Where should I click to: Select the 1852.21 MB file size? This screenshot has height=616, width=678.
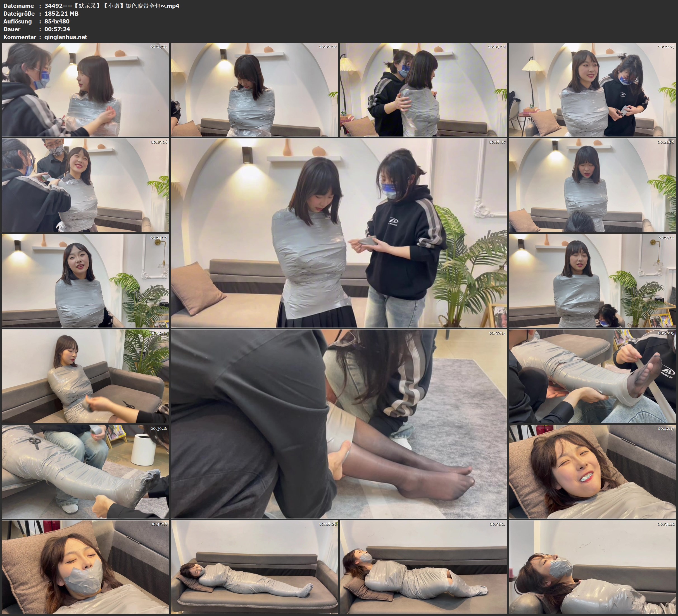[61, 13]
